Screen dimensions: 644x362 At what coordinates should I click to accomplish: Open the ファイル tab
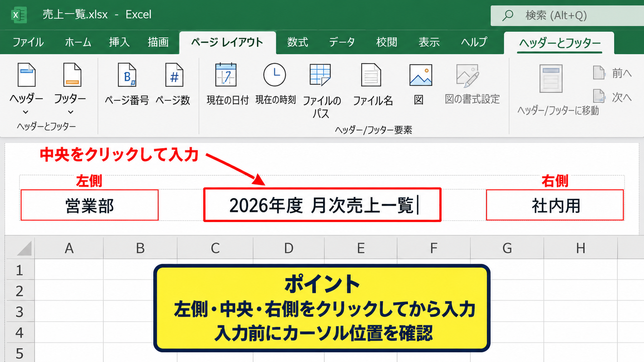coord(28,42)
